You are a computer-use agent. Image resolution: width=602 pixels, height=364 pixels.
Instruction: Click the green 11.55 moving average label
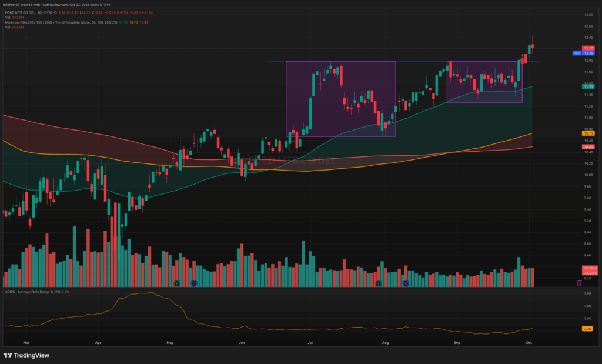588,86
